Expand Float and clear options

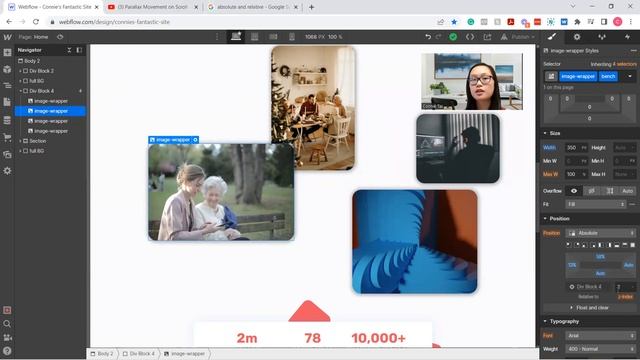pos(589,308)
